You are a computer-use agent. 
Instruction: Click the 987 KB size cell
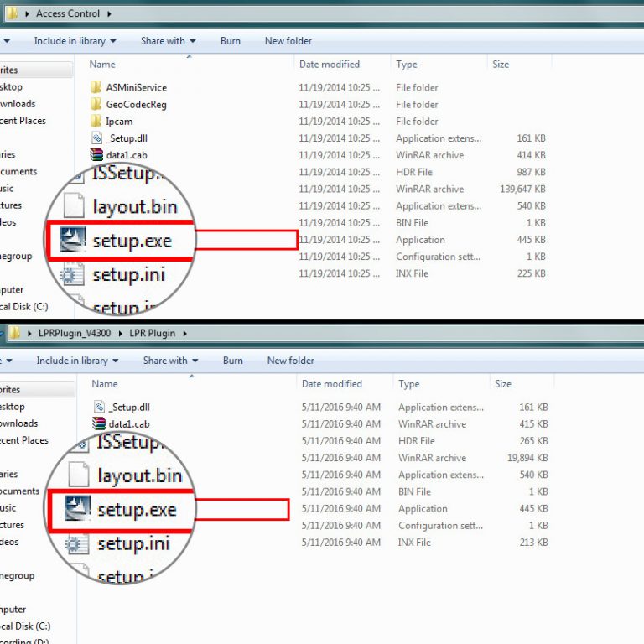[531, 172]
